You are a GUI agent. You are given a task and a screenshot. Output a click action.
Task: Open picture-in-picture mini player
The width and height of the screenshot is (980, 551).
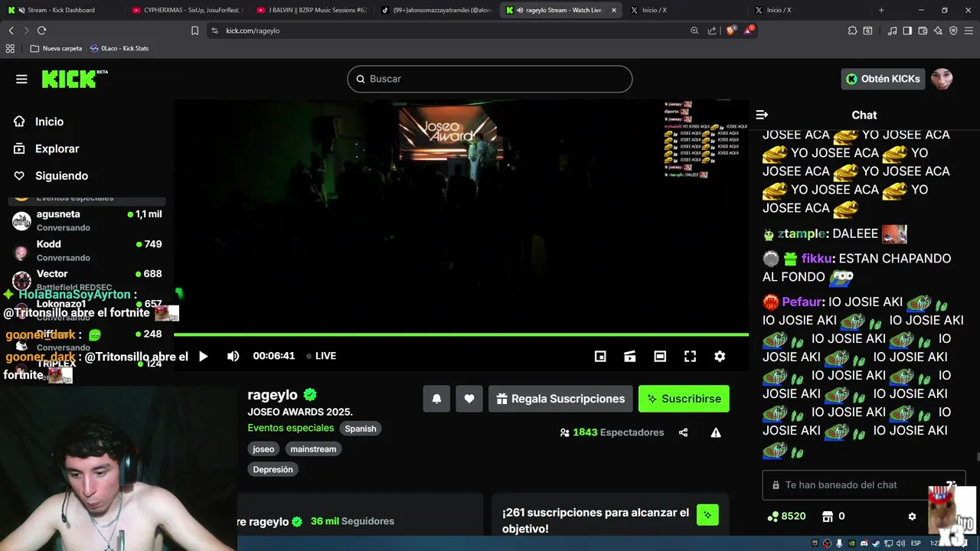(600, 356)
